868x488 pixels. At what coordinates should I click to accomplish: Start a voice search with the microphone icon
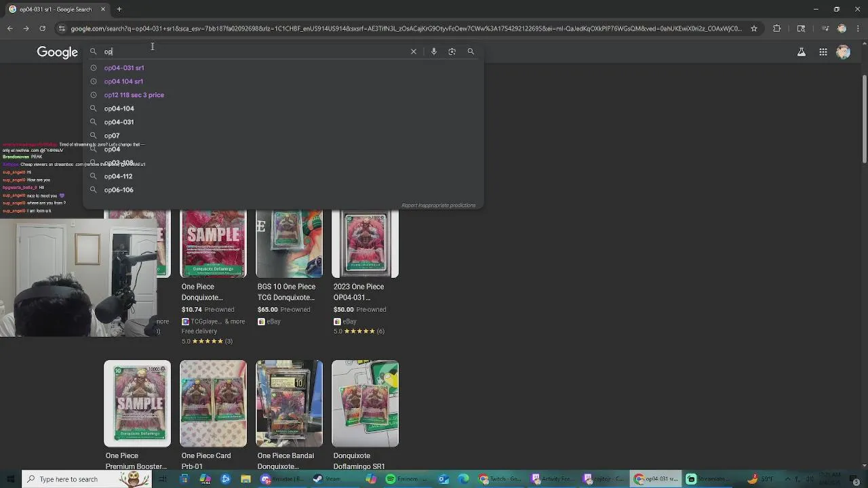pos(434,52)
